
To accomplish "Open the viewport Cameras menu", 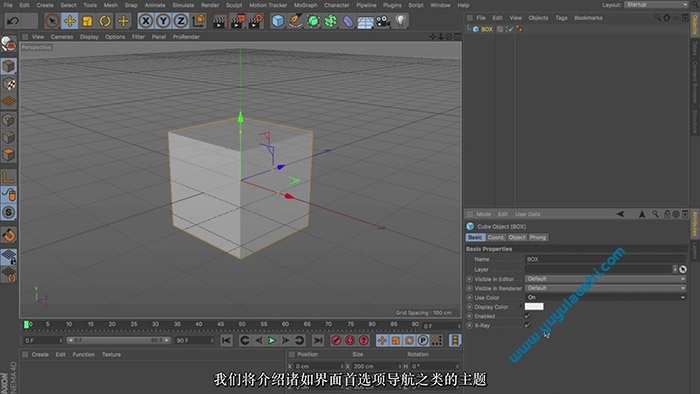I will pos(62,37).
